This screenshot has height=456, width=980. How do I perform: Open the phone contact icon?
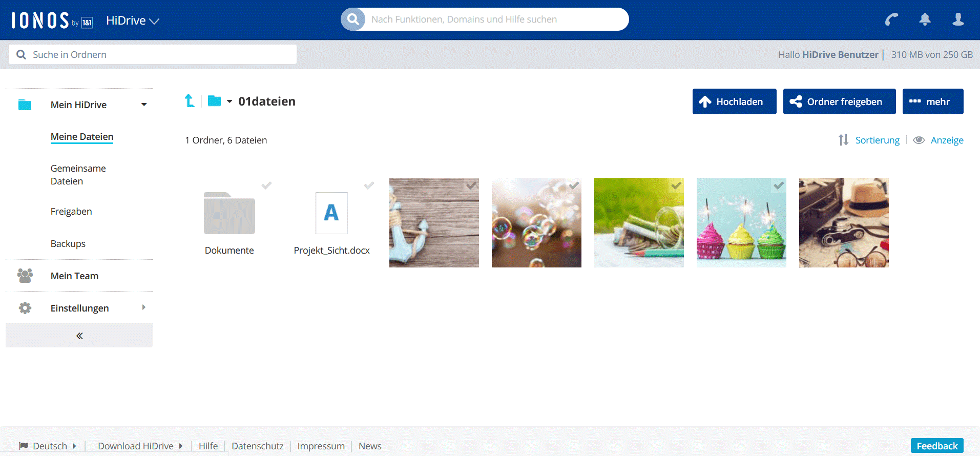[891, 19]
